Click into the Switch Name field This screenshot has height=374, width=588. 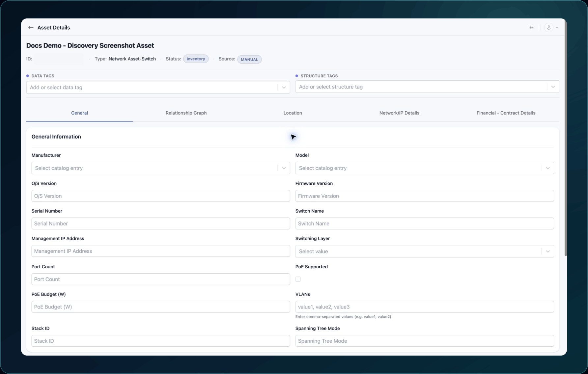click(x=425, y=224)
